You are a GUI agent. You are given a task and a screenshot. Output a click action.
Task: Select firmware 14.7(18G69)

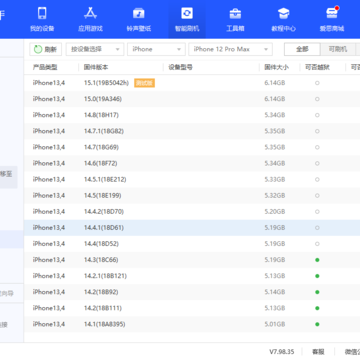pyautogui.click(x=192, y=147)
